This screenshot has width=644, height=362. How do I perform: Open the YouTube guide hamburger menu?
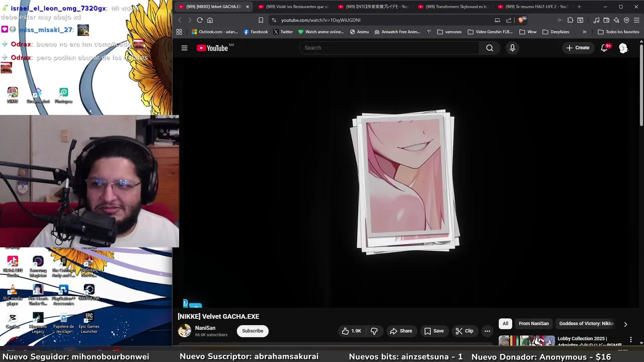185,48
